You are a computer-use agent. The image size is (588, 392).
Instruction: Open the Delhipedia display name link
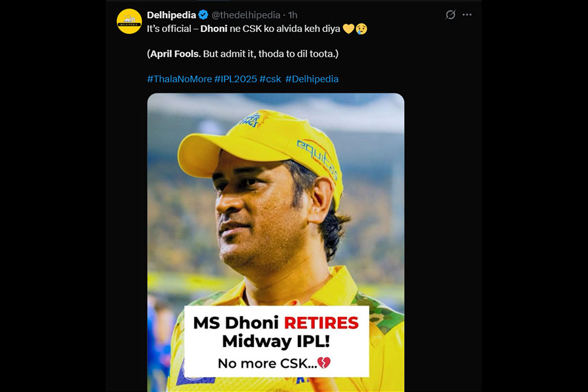171,14
